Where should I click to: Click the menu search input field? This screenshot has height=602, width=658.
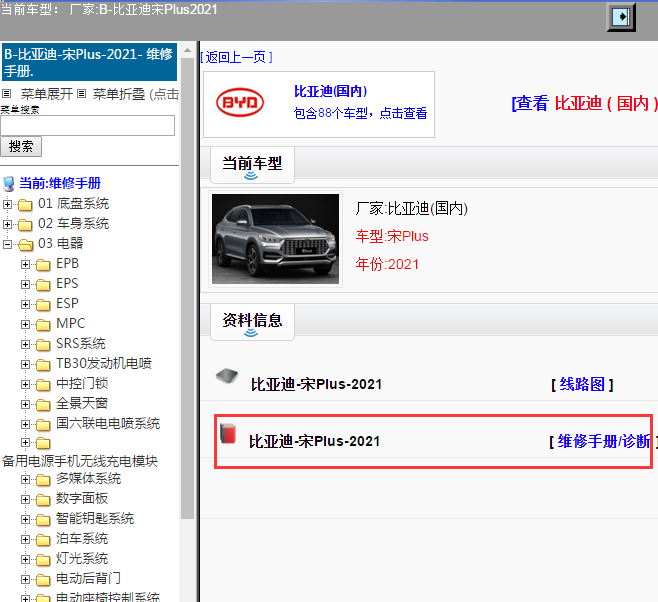tap(87, 125)
